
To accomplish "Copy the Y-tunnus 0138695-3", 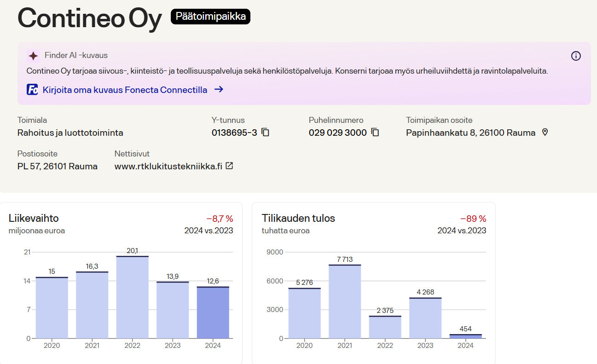I will point(265,133).
